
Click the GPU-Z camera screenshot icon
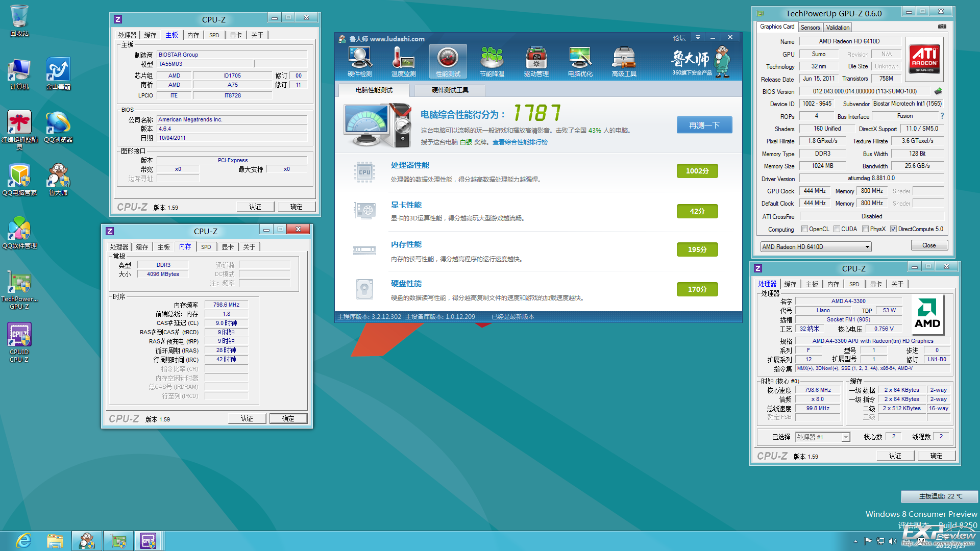pos(942,27)
